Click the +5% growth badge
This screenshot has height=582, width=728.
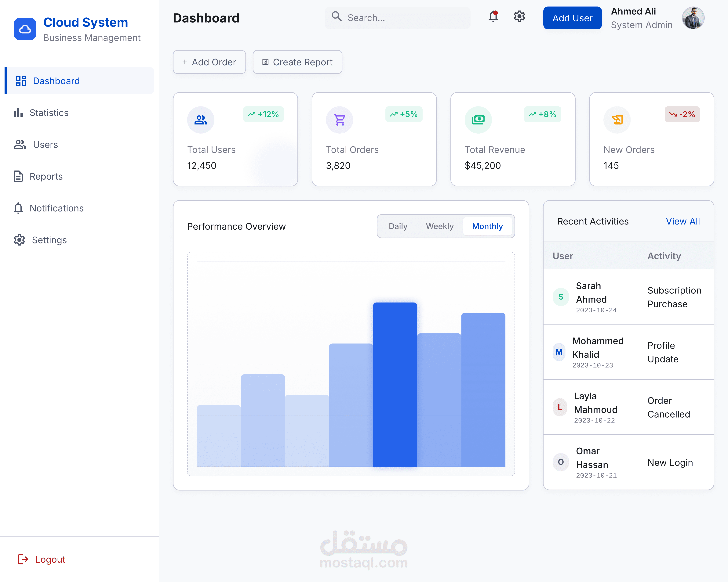pyautogui.click(x=404, y=114)
